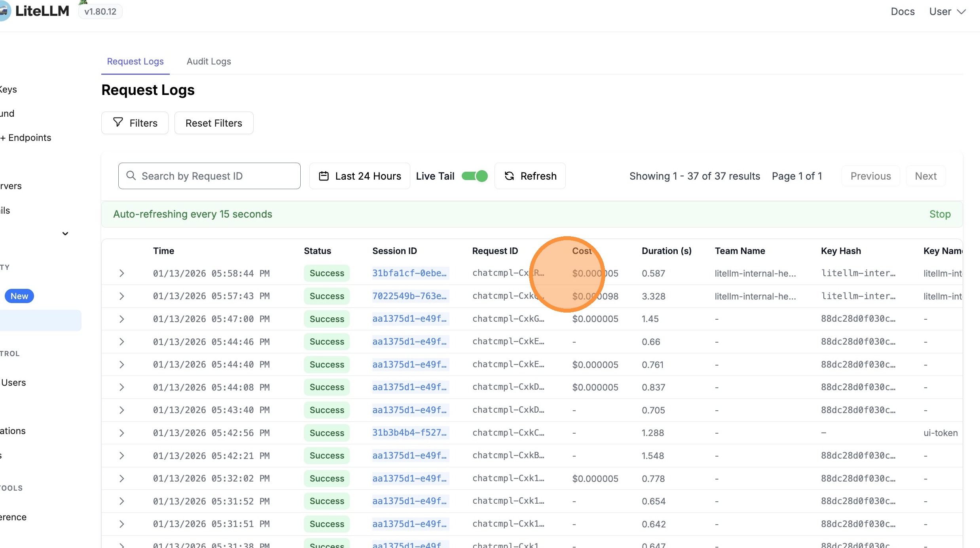This screenshot has height=548, width=980.
Task: Click the Next page button
Action: coord(925,176)
